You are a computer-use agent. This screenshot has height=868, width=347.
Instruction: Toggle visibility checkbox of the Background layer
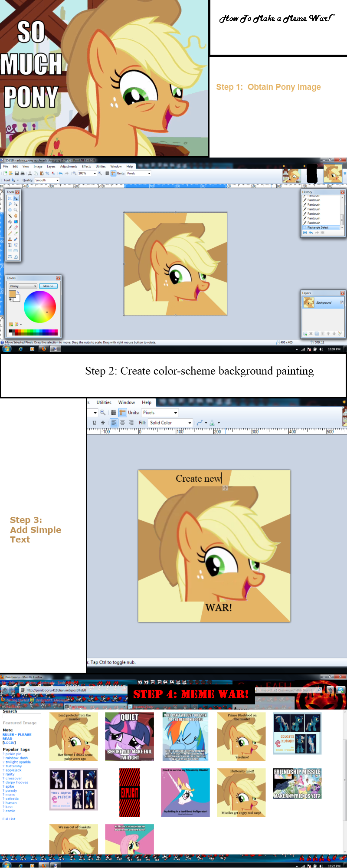[341, 302]
